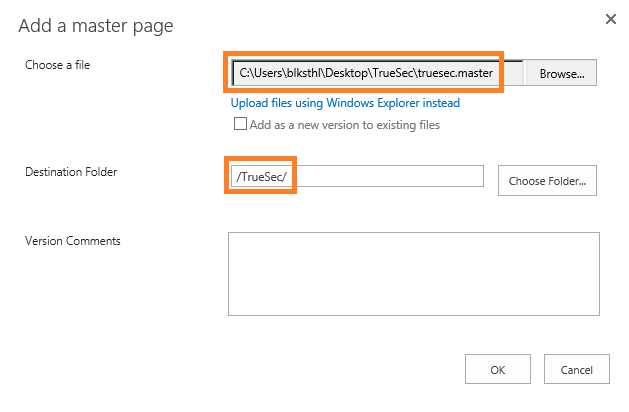629x412 pixels.
Task: Click the "Version Comments" label text
Action: [73, 241]
